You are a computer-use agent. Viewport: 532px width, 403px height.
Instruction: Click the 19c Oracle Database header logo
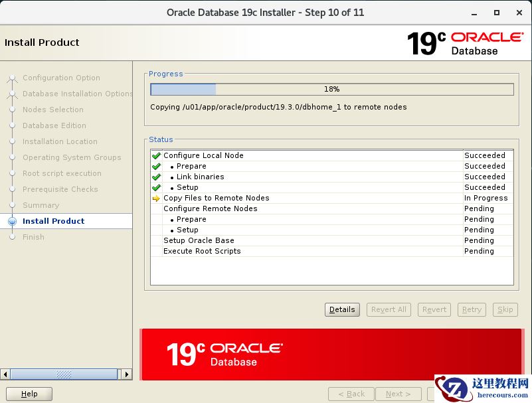(x=465, y=43)
